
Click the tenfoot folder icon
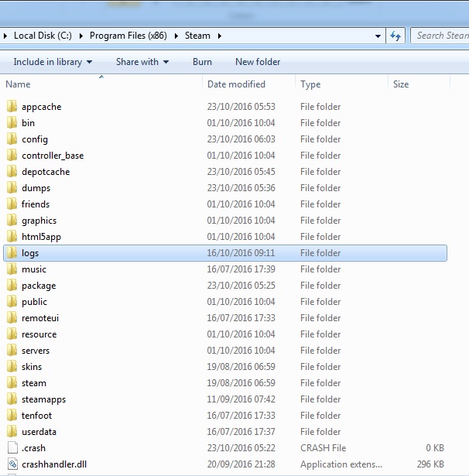[12, 415]
